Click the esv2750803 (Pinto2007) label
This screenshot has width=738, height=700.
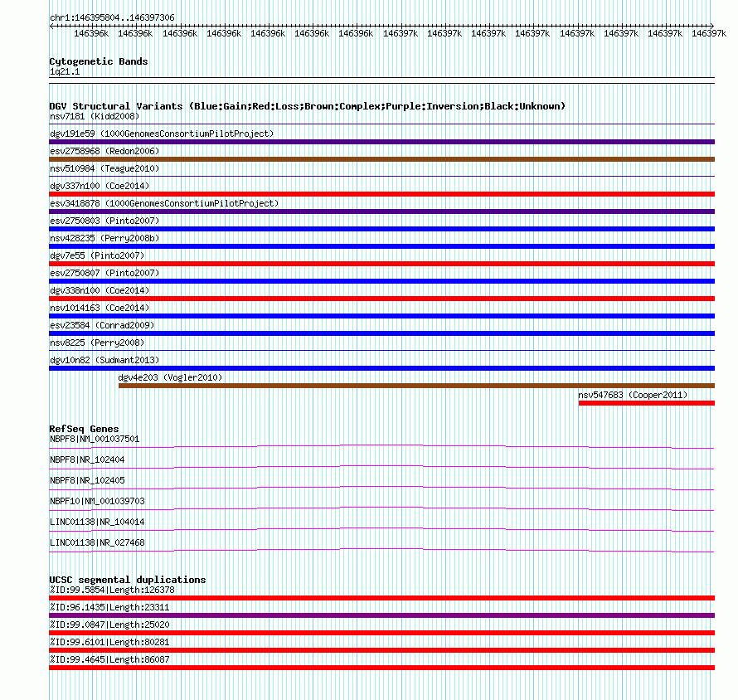pyautogui.click(x=104, y=221)
